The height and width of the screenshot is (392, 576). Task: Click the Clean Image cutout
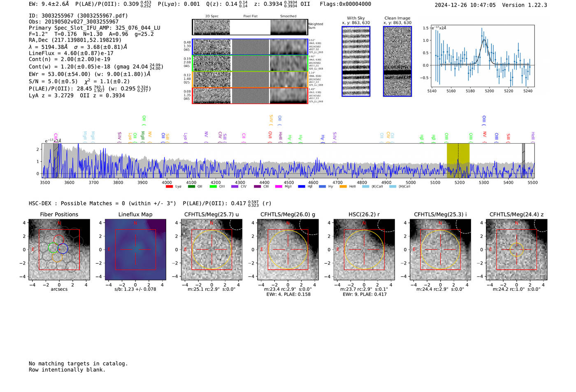tap(397, 61)
